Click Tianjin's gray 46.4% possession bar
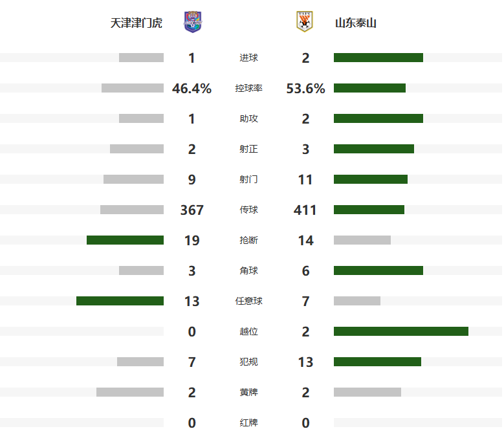504x440 pixels. coord(133,89)
